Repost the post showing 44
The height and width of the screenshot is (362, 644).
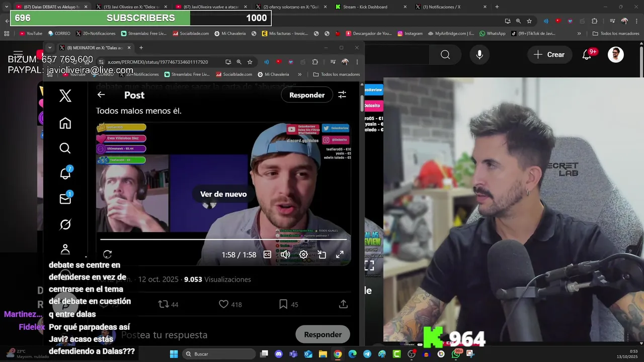[x=169, y=304]
